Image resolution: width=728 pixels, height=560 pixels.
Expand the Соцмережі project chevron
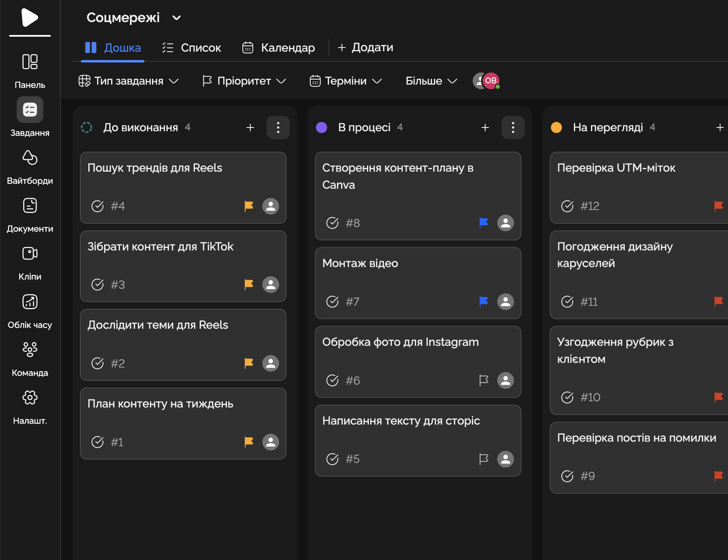tap(177, 17)
